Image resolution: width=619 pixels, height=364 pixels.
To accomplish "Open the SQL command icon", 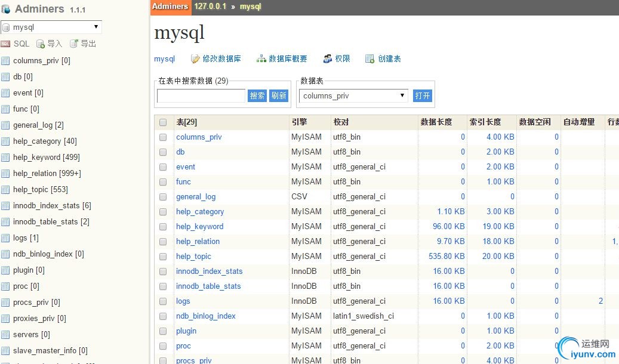I will (x=5, y=44).
